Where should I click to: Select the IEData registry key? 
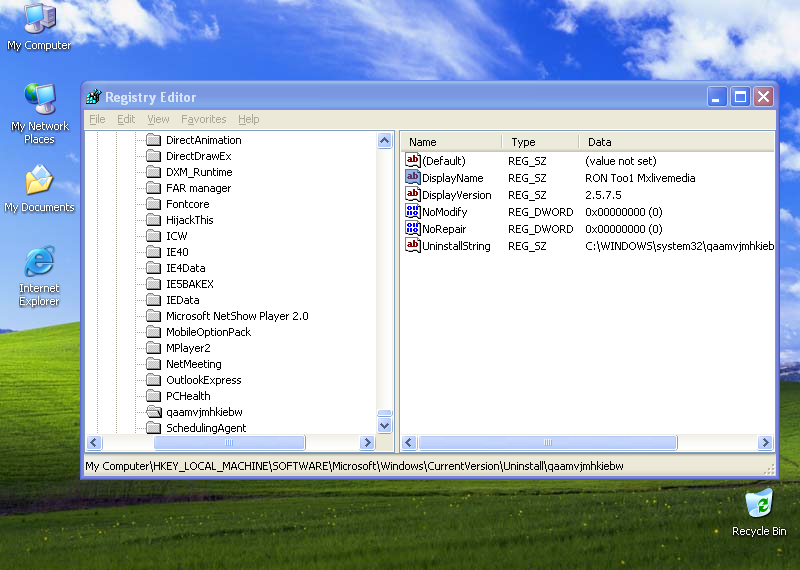coord(183,300)
